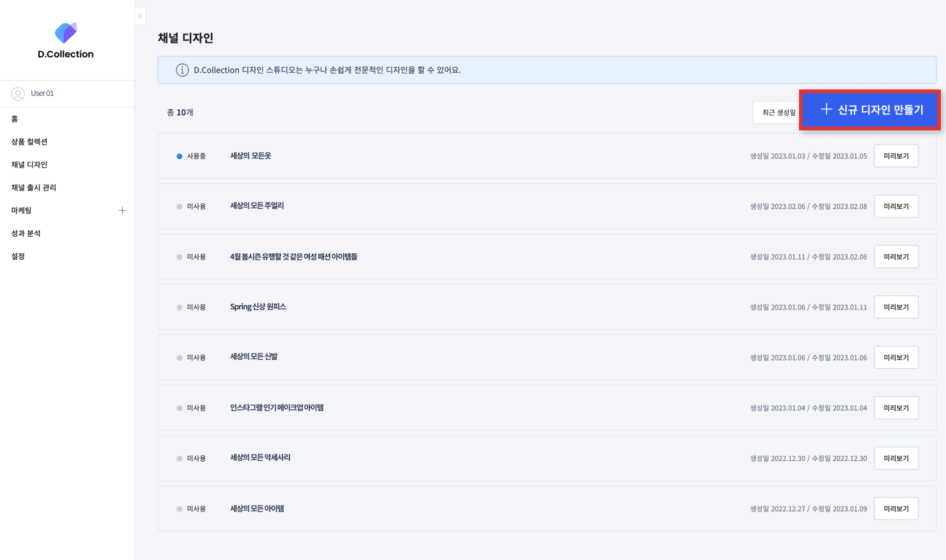
Task: Click the D.Collection logo icon
Action: tap(66, 33)
